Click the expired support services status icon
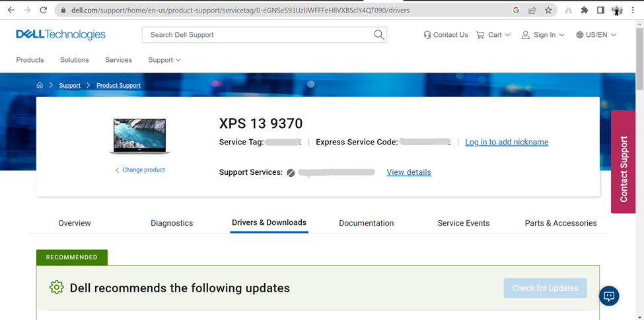The width and height of the screenshot is (644, 320). coord(291,173)
